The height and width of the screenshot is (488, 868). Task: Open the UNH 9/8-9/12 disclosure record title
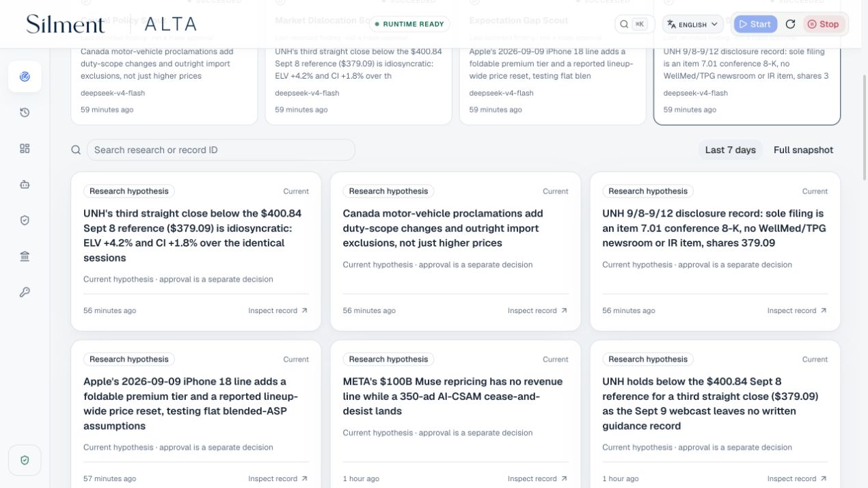pos(714,228)
